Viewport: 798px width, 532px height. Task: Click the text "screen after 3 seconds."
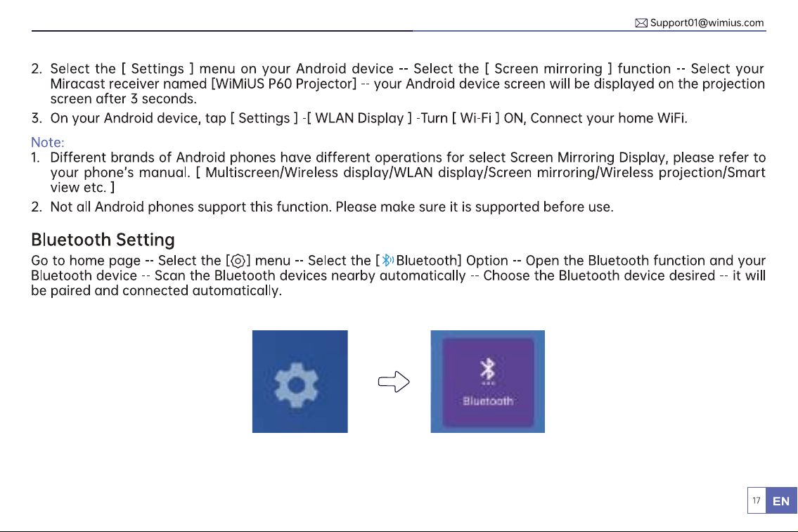tap(123, 98)
